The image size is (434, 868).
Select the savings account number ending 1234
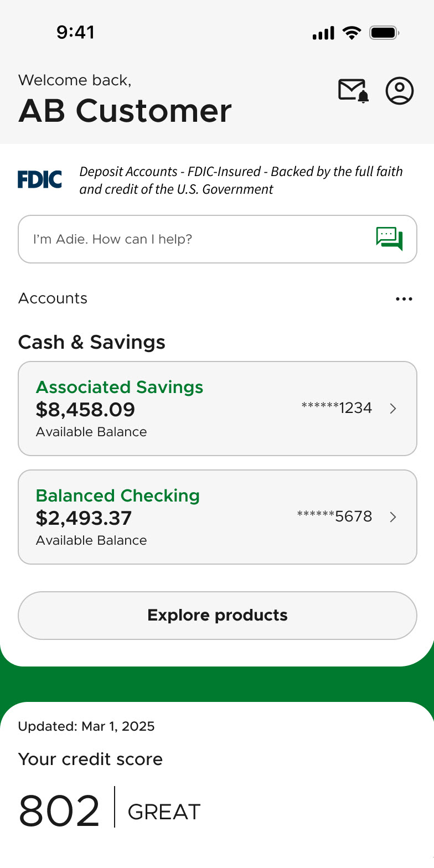coord(337,409)
